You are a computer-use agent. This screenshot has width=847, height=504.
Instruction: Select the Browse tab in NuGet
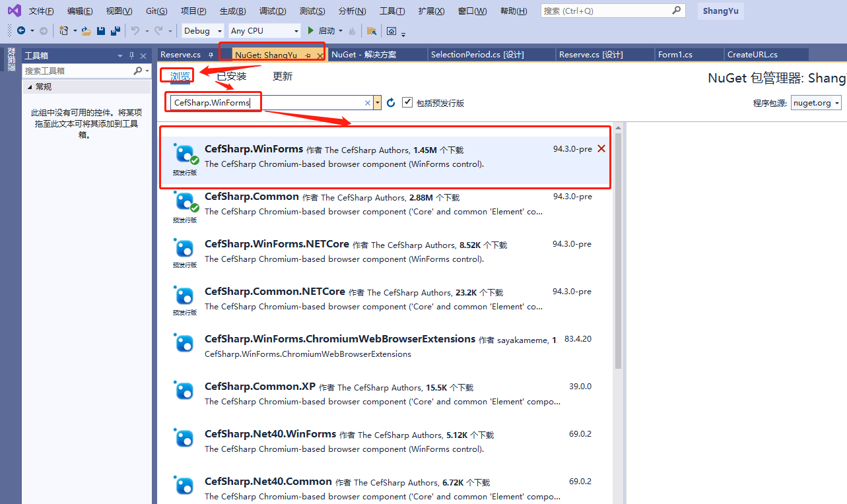[180, 77]
